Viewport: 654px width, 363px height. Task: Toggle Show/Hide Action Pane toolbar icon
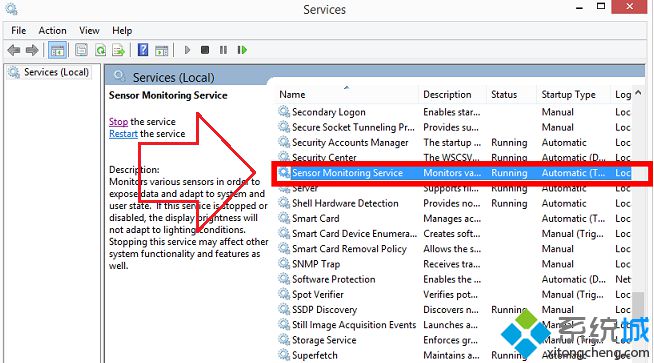click(161, 50)
